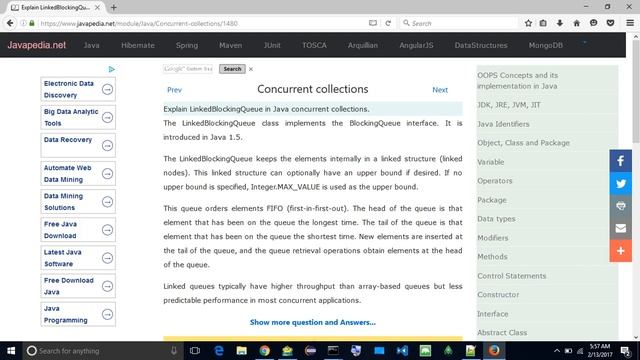This screenshot has width=640, height=360.
Task: Go to the Firefox home icon
Action: click(576, 23)
